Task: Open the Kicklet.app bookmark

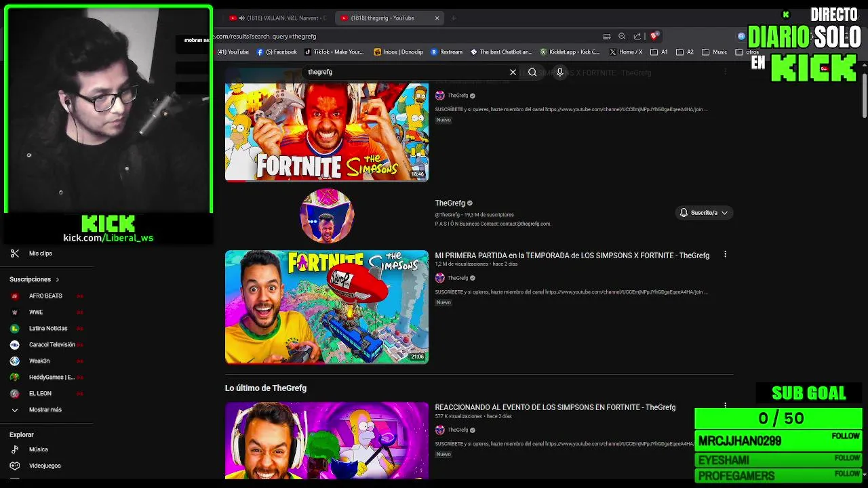Action: pyautogui.click(x=570, y=52)
